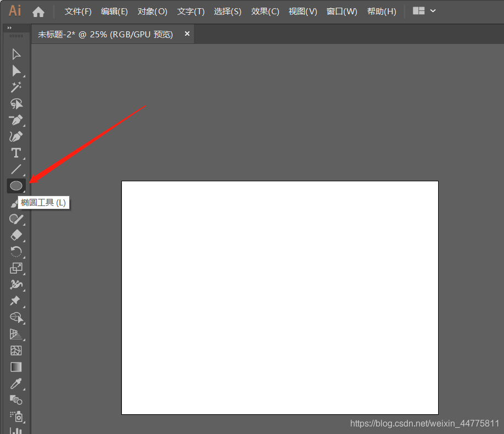Select the Shaper/Pencil tool
This screenshot has width=504, height=434.
pos(16,219)
